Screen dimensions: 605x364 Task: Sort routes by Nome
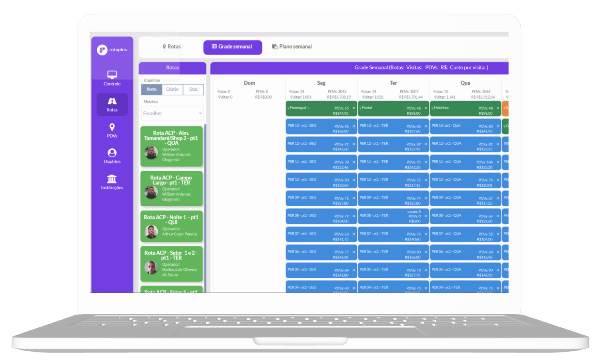[152, 89]
